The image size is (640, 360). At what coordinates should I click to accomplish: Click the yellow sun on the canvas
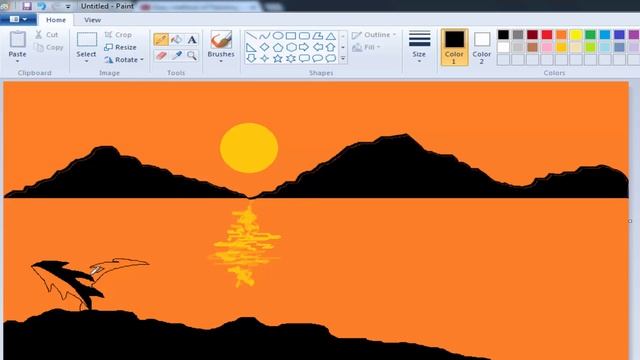(x=249, y=148)
